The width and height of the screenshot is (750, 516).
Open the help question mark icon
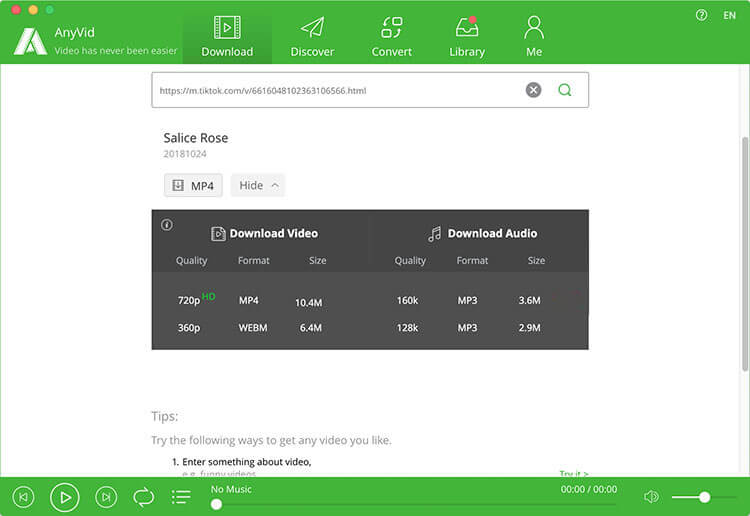pyautogui.click(x=701, y=15)
